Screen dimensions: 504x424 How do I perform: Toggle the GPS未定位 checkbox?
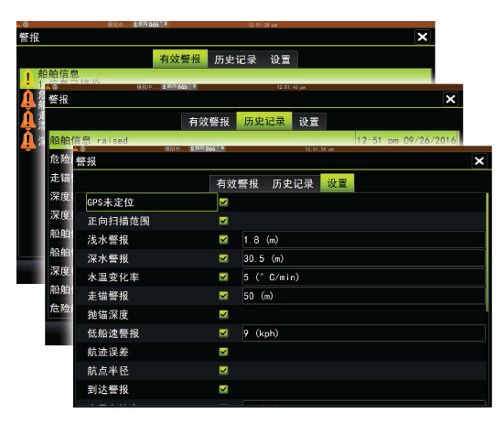pyautogui.click(x=224, y=202)
